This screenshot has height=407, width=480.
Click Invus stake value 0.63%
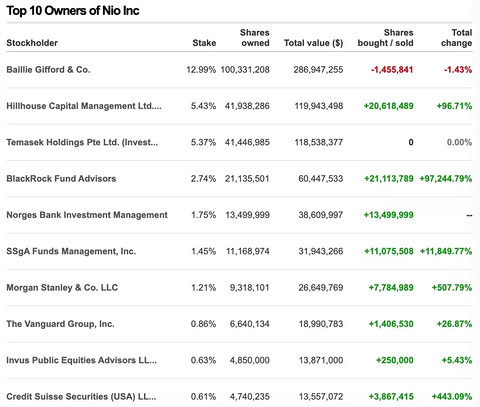coord(203,360)
